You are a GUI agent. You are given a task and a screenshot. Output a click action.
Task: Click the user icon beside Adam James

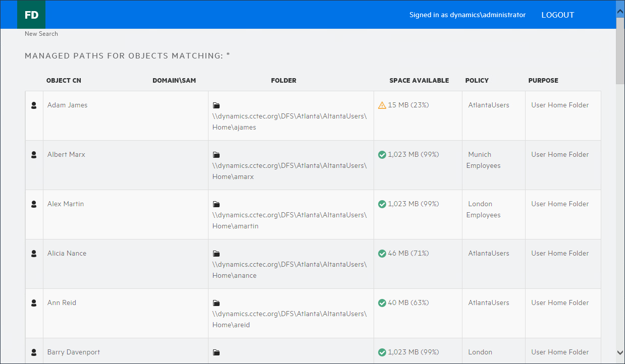pos(34,105)
